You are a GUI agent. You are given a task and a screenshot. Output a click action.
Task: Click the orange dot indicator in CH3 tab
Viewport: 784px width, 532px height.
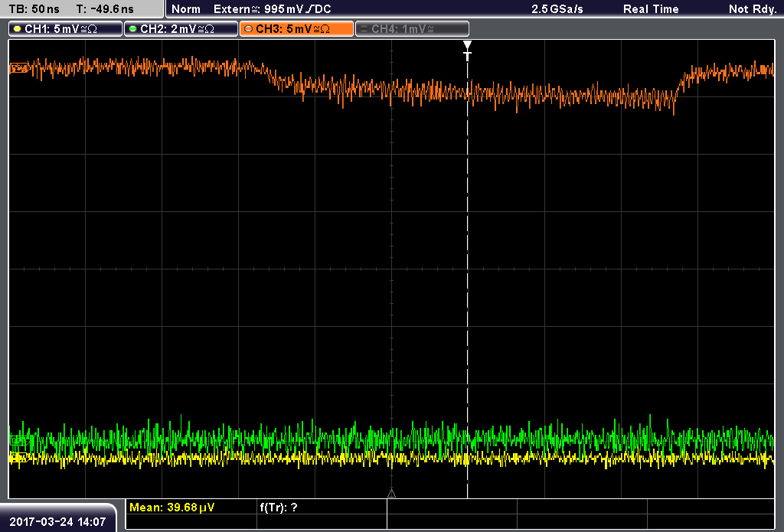click(x=249, y=29)
